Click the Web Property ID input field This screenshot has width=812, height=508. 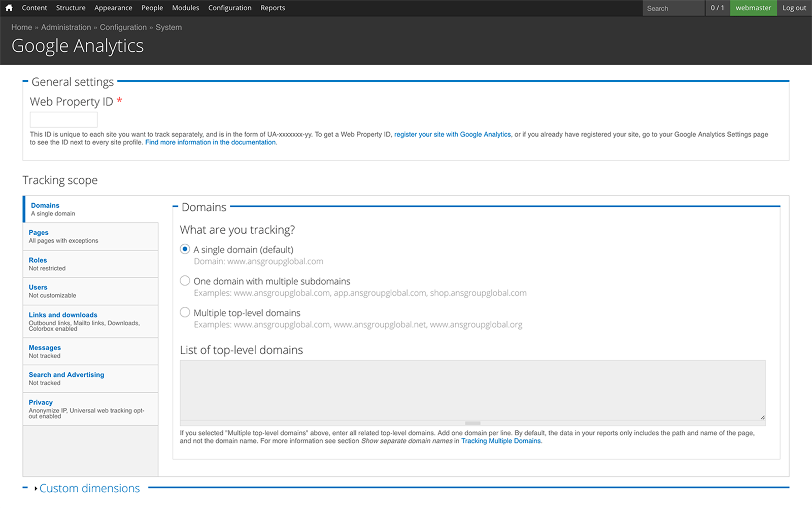[x=63, y=119]
